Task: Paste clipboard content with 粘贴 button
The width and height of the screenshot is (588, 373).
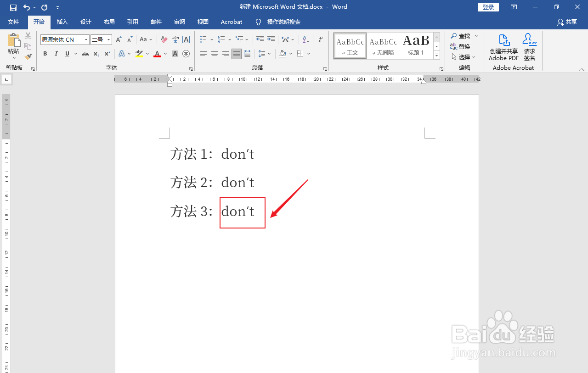Action: tap(13, 46)
